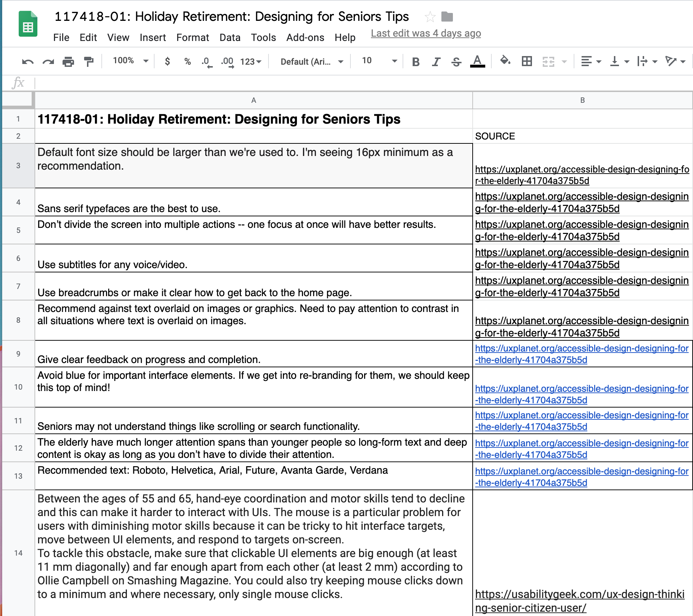
Task: Open the Tools menu
Action: (263, 37)
